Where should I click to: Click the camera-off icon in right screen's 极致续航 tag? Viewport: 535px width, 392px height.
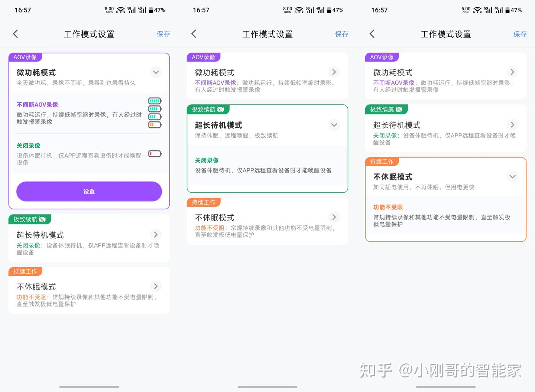point(399,109)
